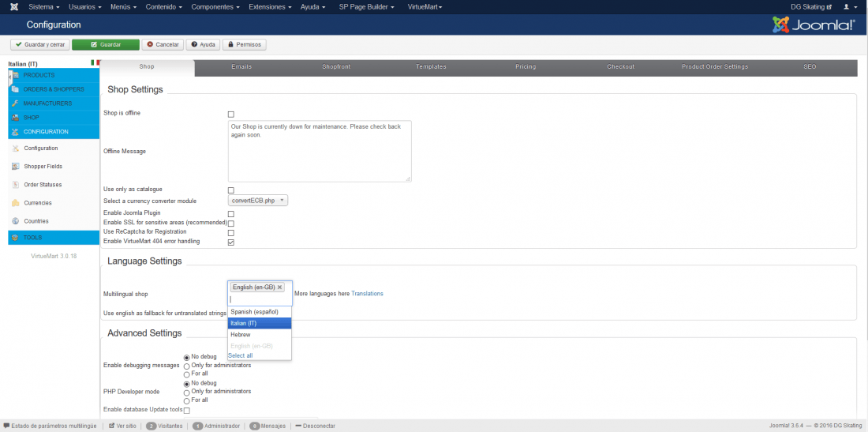Click Estado de parámetros multilingüe in status bar
Image resolution: width=868 pixels, height=432 pixels.
click(x=50, y=426)
